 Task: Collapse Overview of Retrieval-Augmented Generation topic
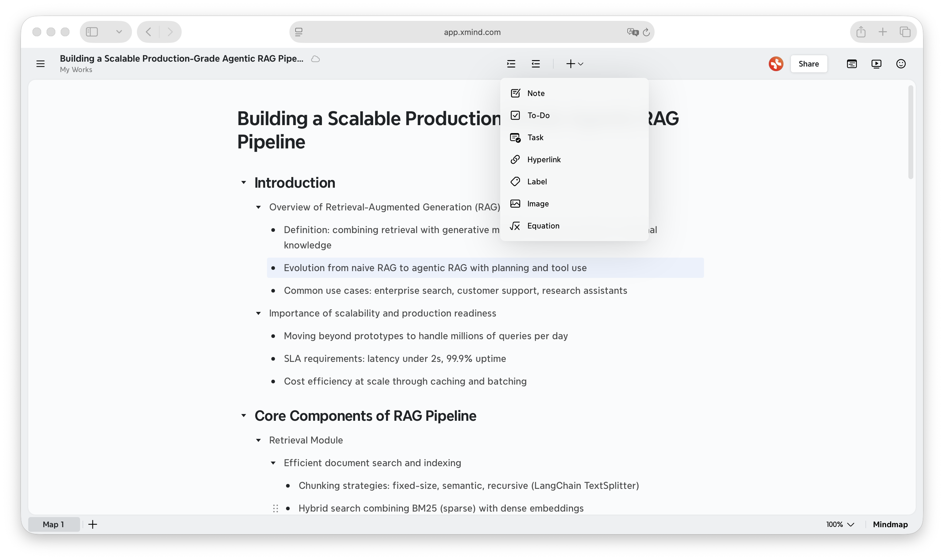(x=258, y=207)
